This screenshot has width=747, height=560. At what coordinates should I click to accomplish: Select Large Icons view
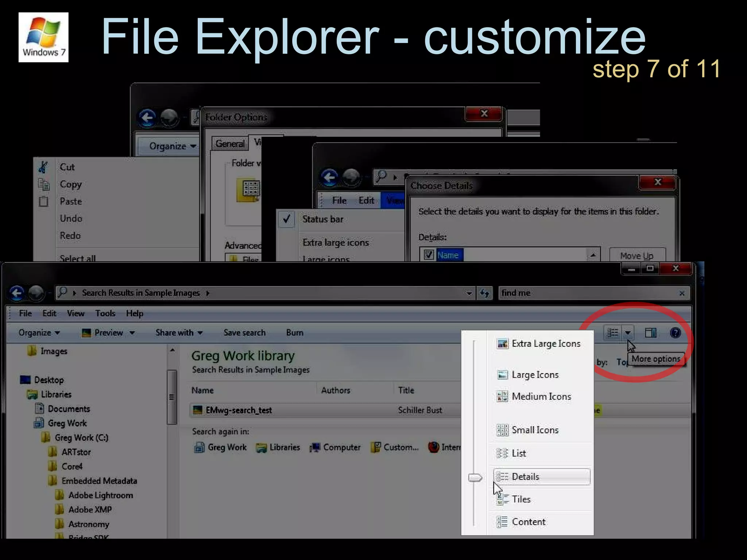(x=528, y=374)
